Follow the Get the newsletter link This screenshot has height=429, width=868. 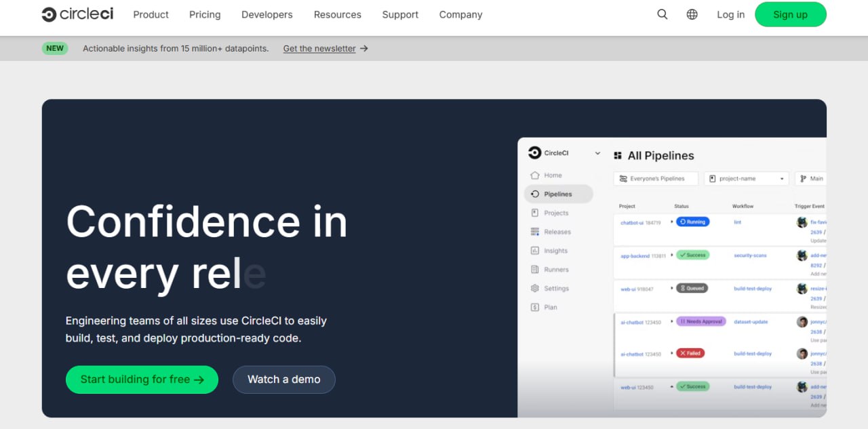(319, 49)
